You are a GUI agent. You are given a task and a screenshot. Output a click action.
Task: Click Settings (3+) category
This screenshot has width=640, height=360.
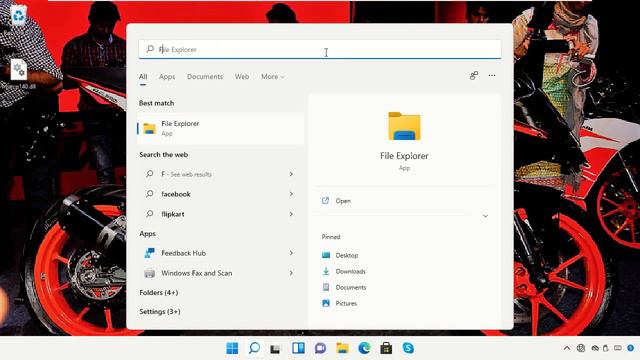[160, 311]
